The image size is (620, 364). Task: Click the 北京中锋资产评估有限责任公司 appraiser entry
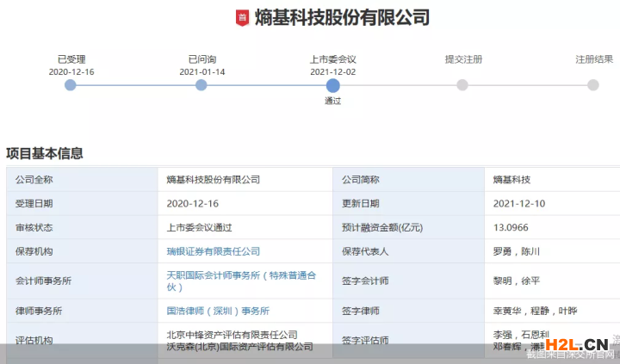(232, 334)
